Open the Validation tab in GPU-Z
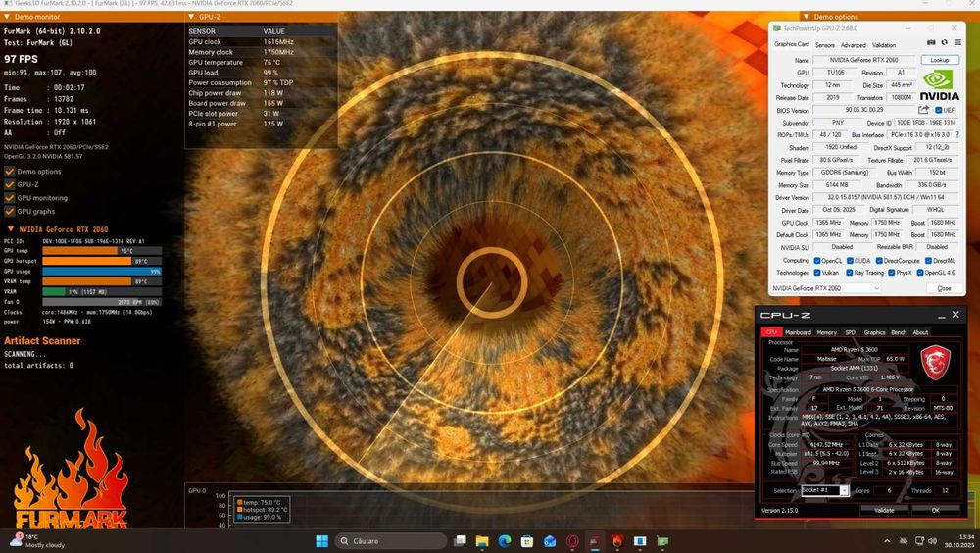The width and height of the screenshot is (980, 553). coord(884,45)
